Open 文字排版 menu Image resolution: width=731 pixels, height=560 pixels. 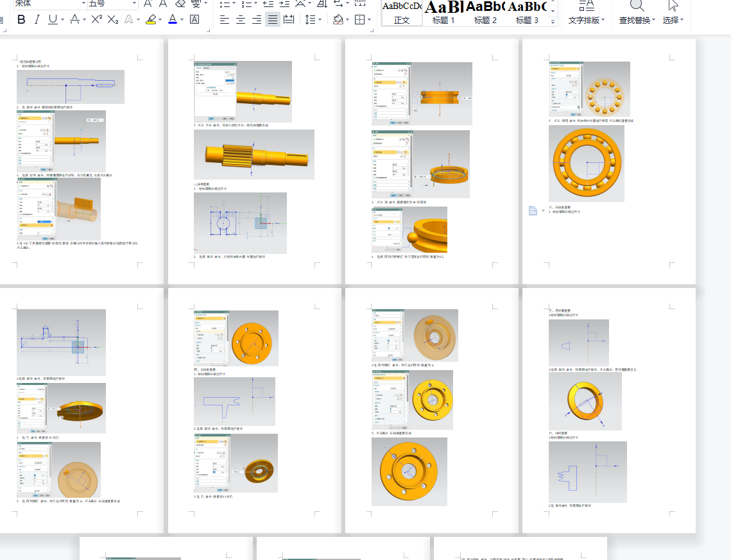[x=587, y=20]
